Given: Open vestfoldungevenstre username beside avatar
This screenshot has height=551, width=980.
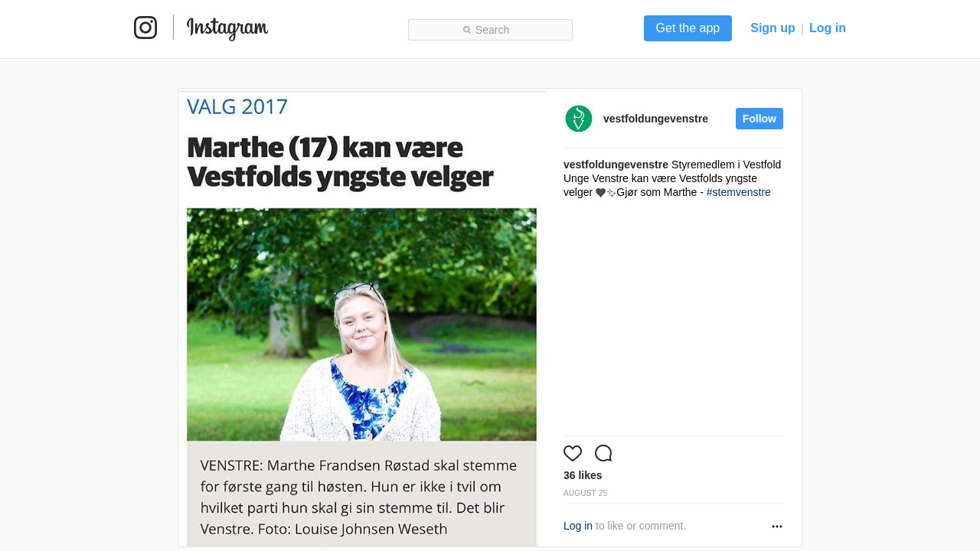Looking at the screenshot, I should click(x=655, y=119).
